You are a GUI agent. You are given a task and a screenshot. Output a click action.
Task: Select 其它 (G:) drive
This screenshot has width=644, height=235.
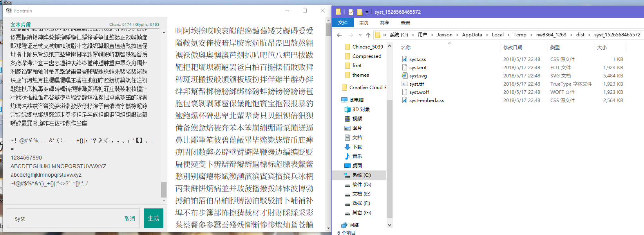[358, 212]
